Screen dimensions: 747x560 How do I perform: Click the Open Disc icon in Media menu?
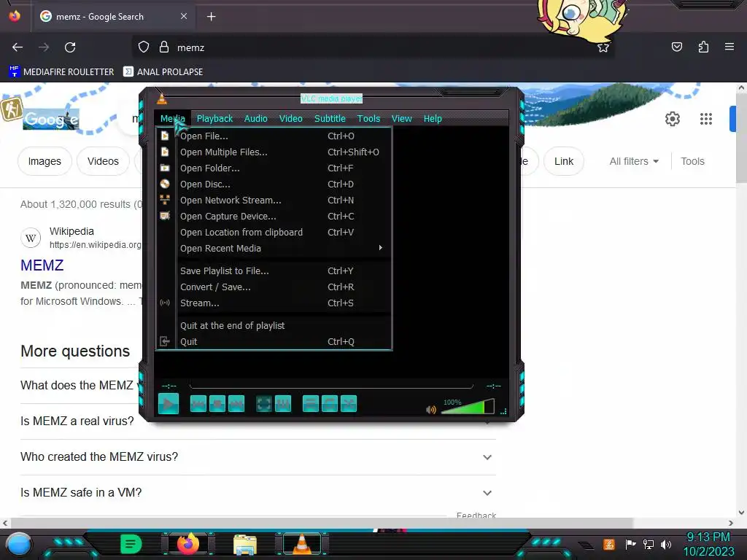pos(165,184)
